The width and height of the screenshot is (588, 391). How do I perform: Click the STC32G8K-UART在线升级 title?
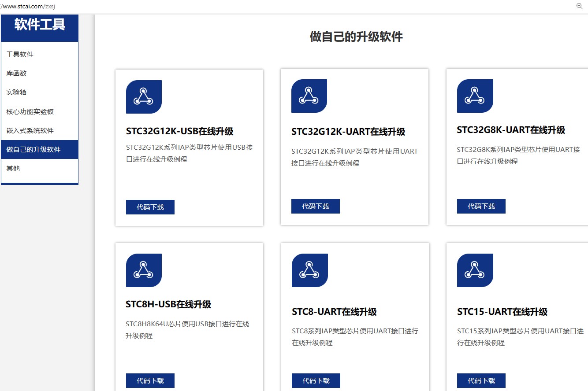tap(511, 130)
